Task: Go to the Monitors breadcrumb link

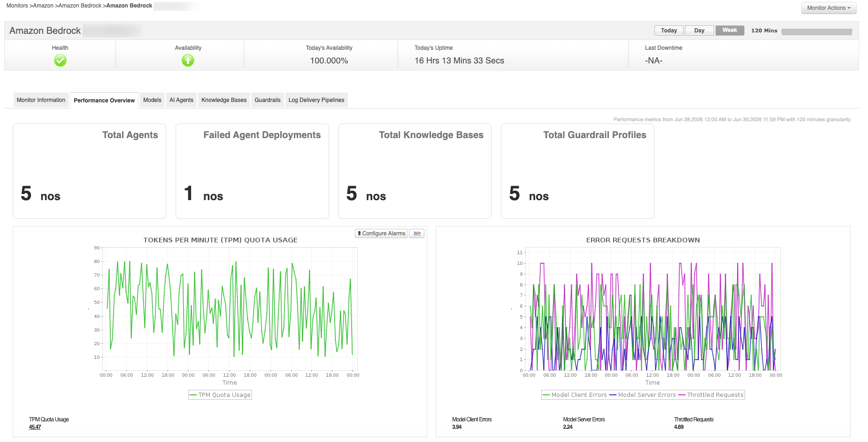Action: coord(17,6)
